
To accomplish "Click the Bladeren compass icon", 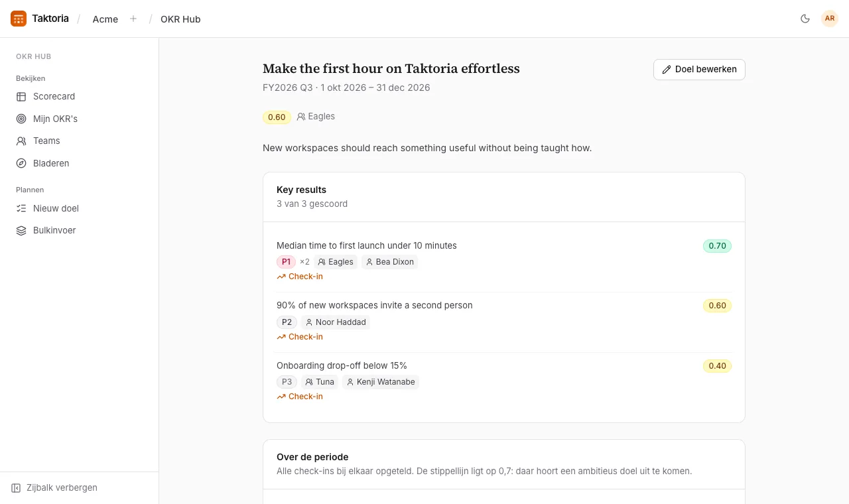I will (21, 163).
